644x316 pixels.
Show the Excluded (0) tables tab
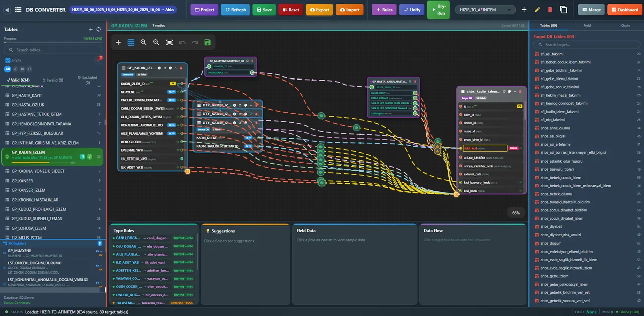[87, 80]
